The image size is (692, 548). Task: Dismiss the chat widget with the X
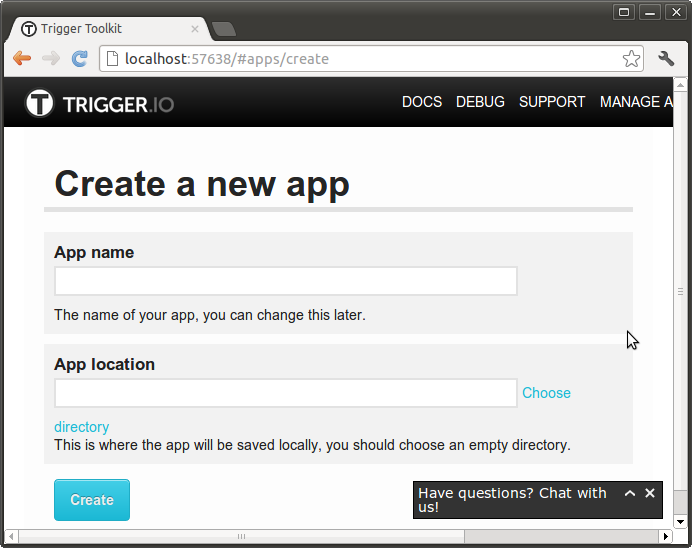click(650, 493)
